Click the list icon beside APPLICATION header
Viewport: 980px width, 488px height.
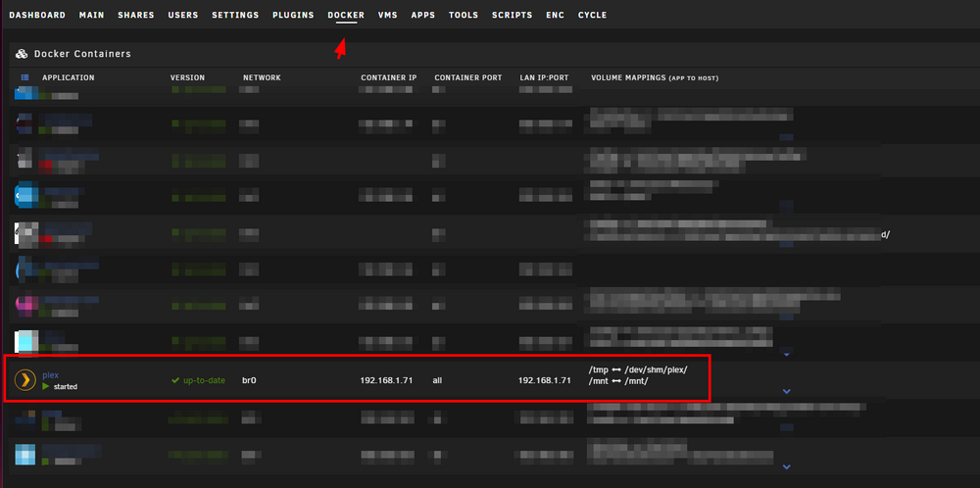pyautogui.click(x=25, y=77)
